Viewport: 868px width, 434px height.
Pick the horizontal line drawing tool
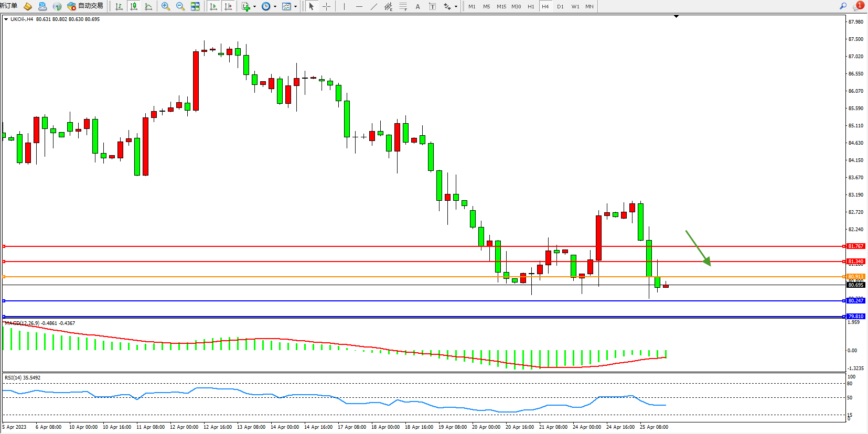(359, 6)
